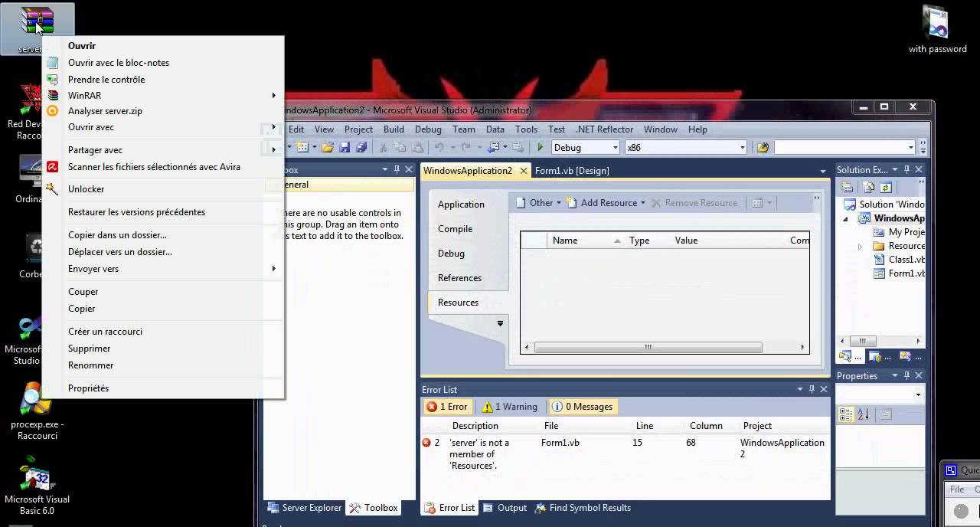
Task: Click the find combo box in toolbar
Action: click(x=844, y=148)
